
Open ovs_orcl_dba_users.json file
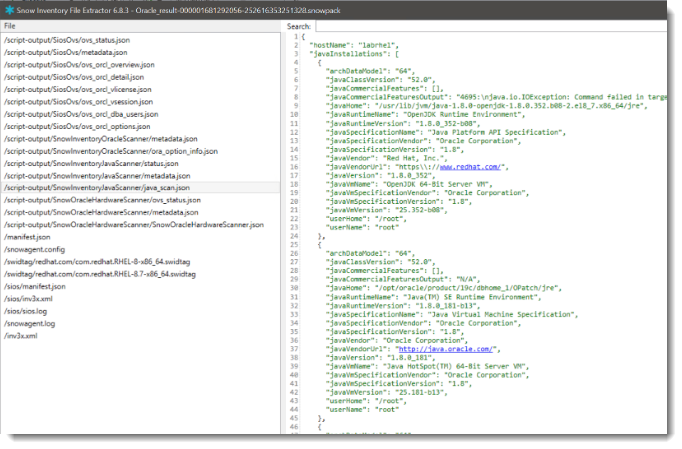(81, 114)
